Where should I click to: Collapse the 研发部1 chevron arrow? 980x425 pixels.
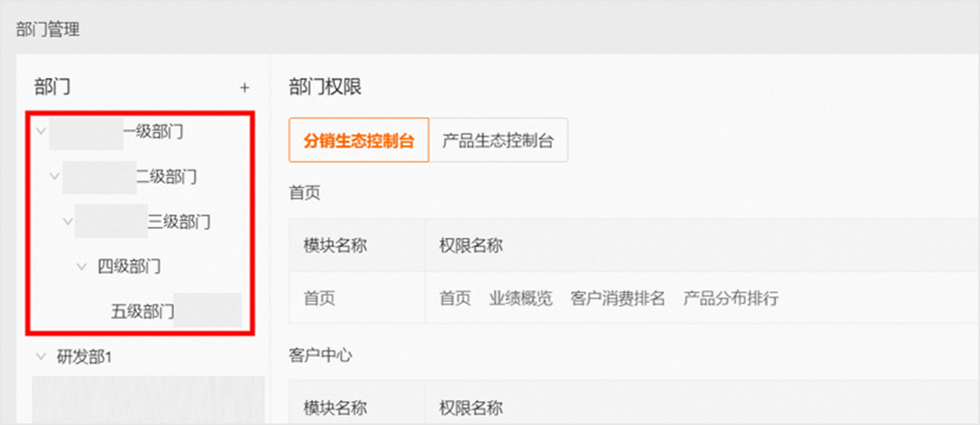click(x=41, y=356)
